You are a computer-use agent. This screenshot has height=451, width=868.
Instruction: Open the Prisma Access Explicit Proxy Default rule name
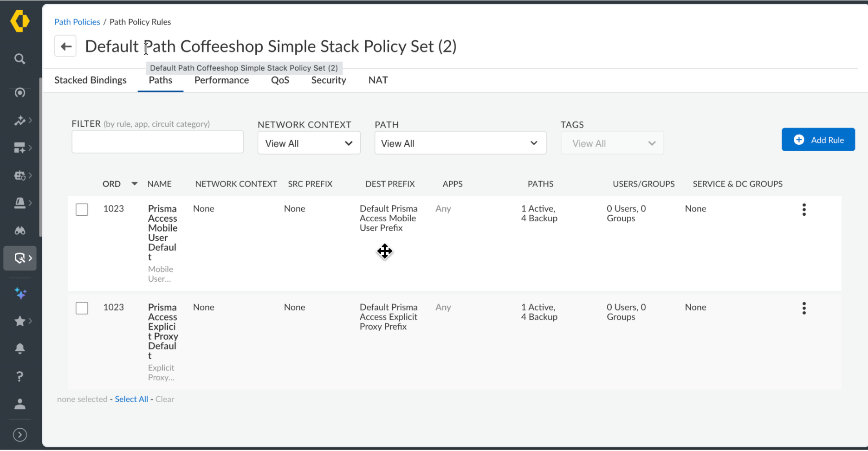pos(163,331)
